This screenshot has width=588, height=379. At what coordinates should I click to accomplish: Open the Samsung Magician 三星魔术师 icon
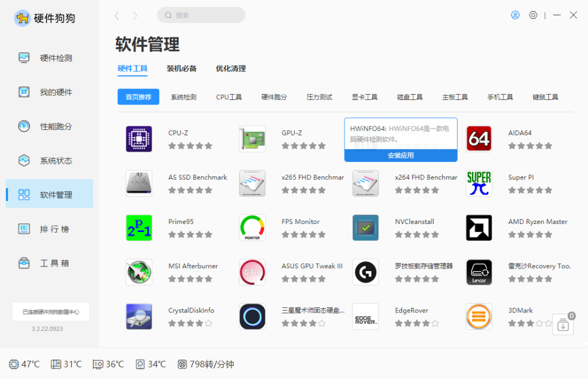pyautogui.click(x=252, y=316)
